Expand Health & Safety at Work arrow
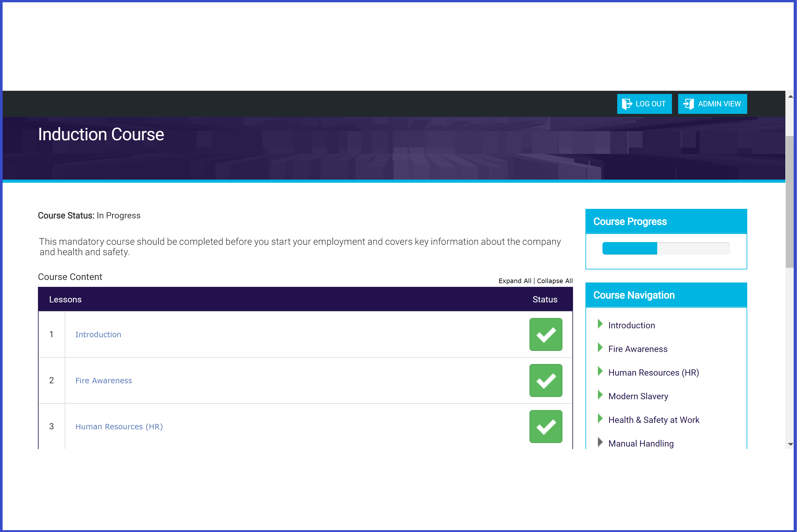The height and width of the screenshot is (532, 797). (600, 419)
